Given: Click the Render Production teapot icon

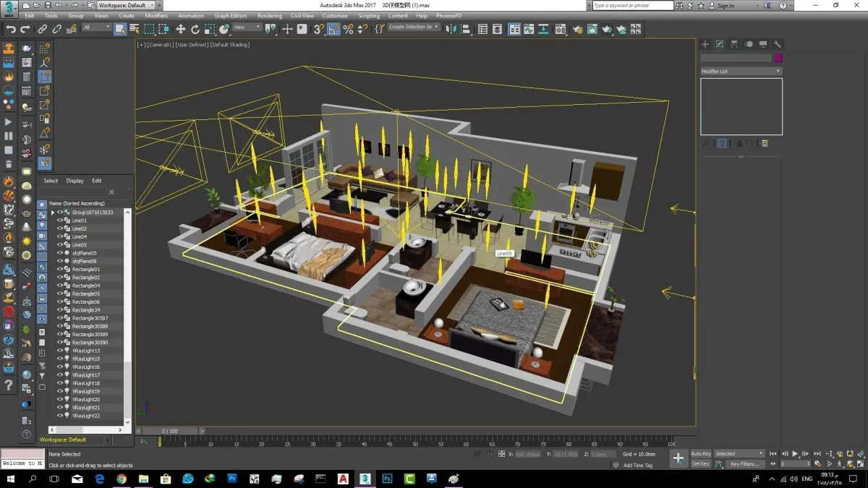Looking at the screenshot, I should click(606, 29).
